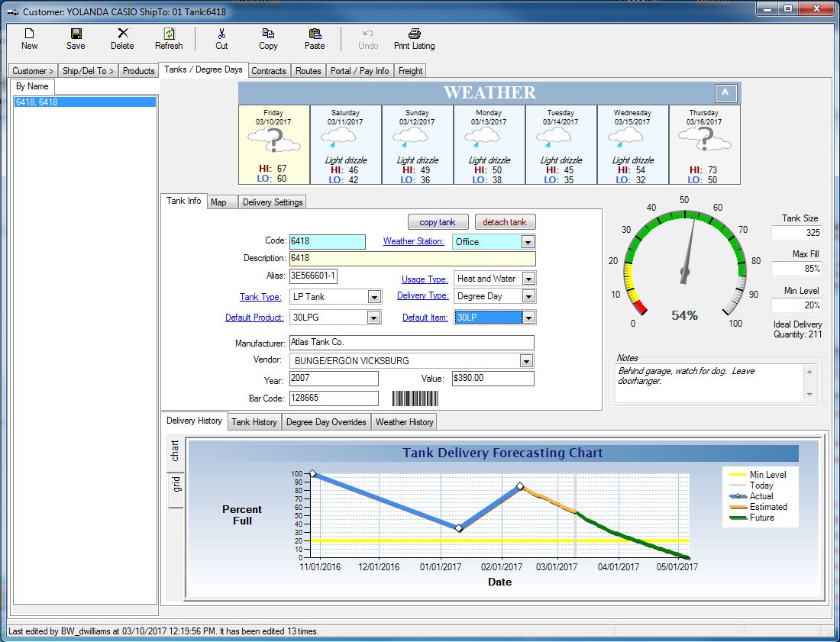840x642 pixels.
Task: Switch to the Weather History tab
Action: (405, 422)
